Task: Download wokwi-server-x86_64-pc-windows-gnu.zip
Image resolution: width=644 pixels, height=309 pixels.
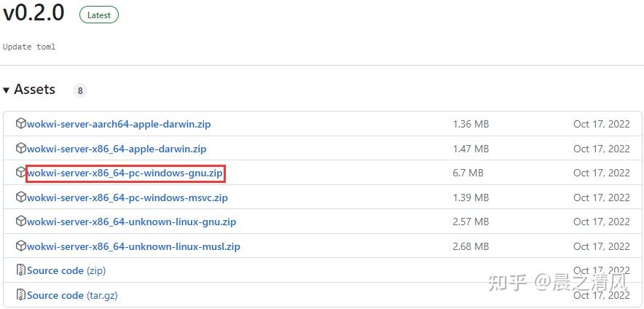Action: click(x=125, y=173)
